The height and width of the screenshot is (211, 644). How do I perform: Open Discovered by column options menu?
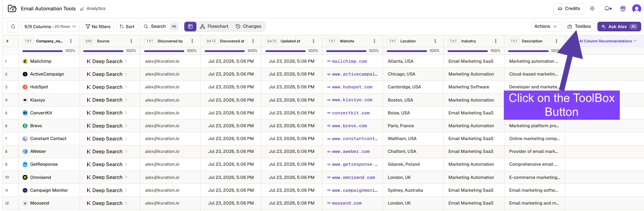192,41
